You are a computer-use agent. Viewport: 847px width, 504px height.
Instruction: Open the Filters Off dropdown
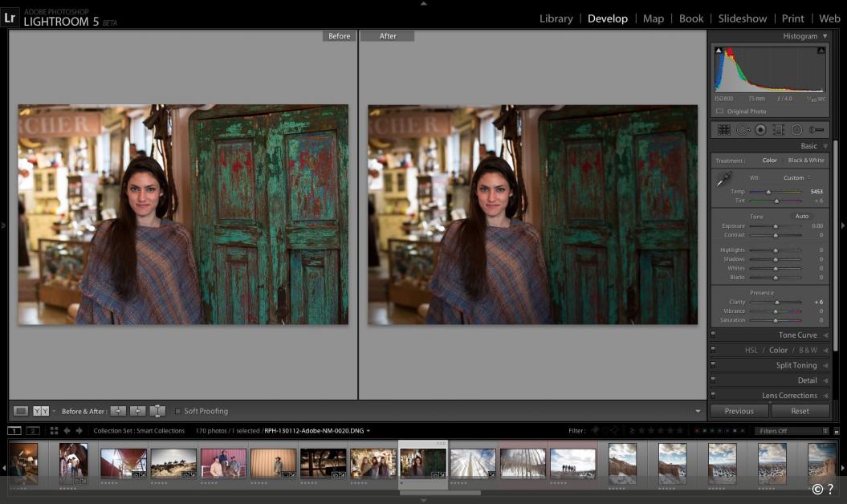[791, 430]
